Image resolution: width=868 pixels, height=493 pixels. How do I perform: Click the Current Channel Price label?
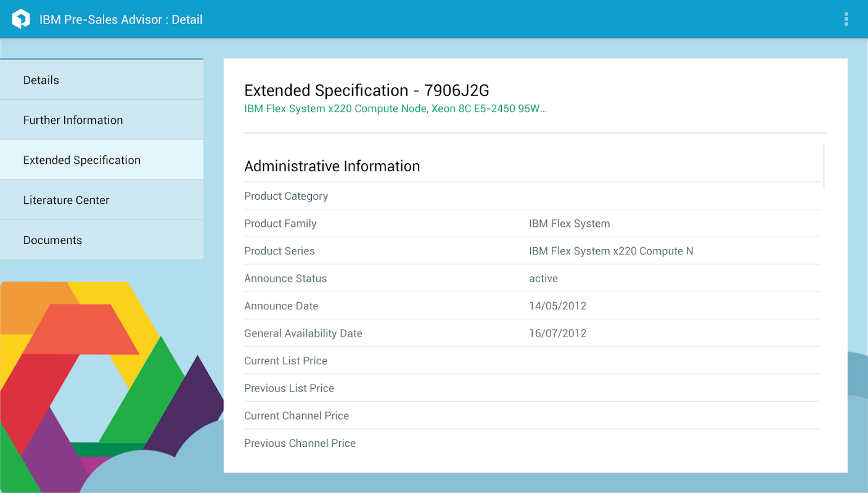coord(297,416)
